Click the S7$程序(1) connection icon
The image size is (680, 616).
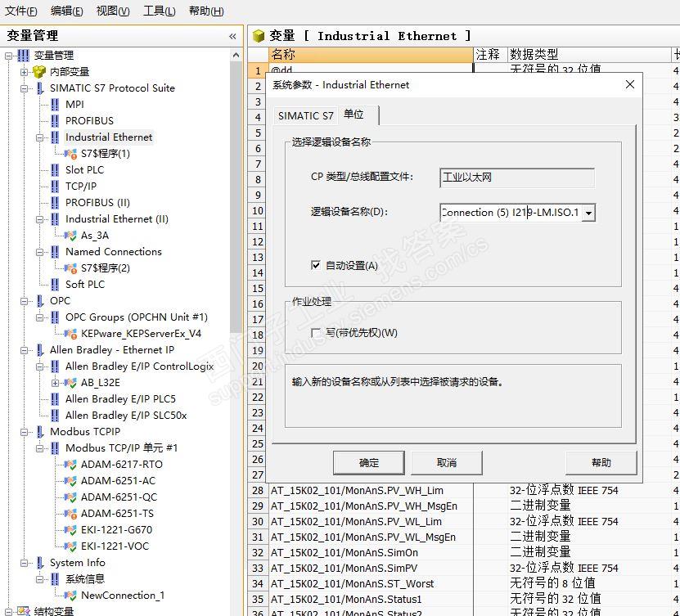tap(70, 154)
